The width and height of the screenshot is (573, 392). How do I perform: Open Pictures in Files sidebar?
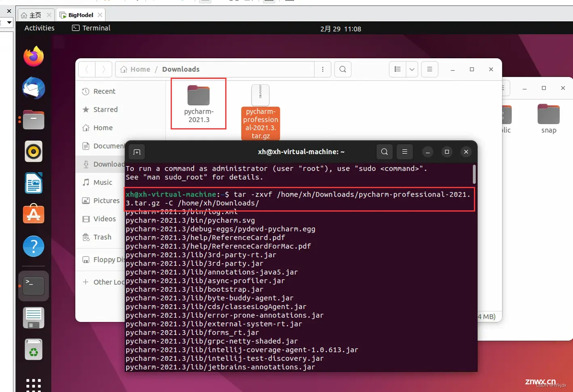pos(101,201)
